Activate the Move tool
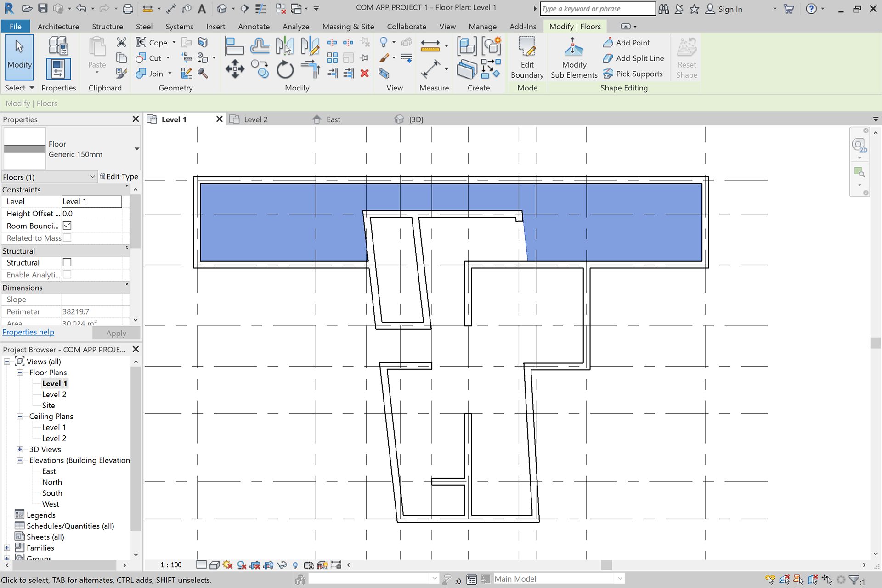The image size is (882, 588). [x=235, y=69]
